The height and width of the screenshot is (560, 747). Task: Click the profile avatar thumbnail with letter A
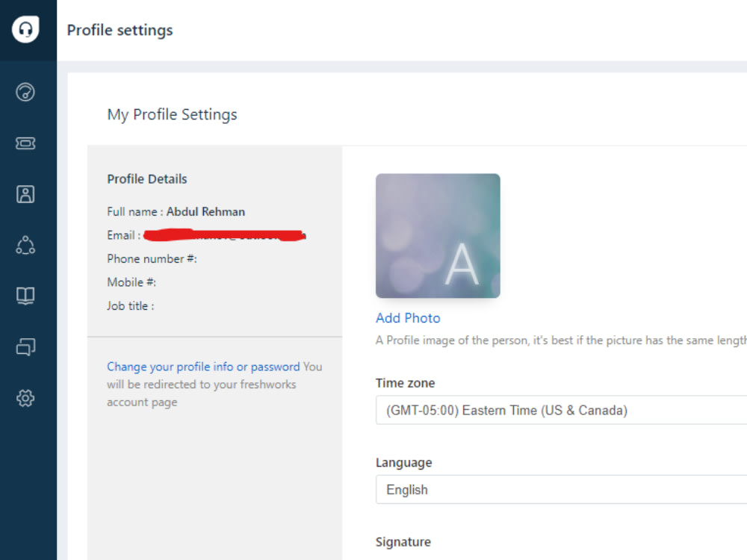(x=438, y=236)
